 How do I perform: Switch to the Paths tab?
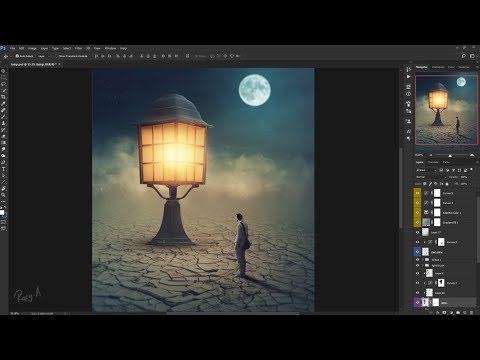(446, 162)
